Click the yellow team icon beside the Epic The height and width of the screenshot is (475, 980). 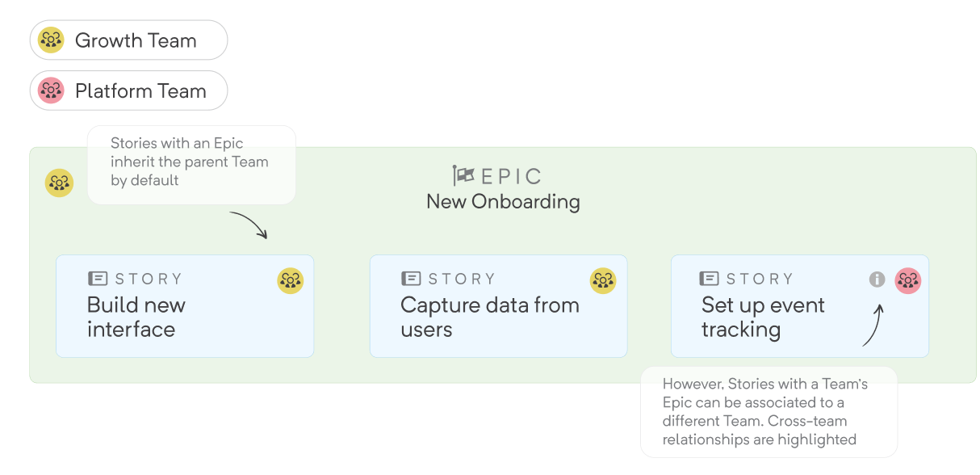(x=59, y=183)
